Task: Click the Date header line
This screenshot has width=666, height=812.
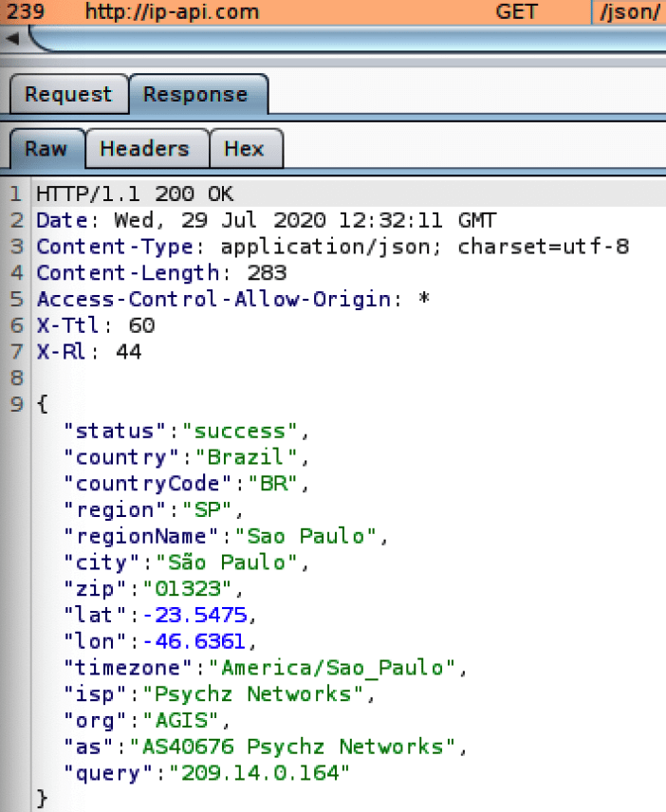Action: click(267, 221)
